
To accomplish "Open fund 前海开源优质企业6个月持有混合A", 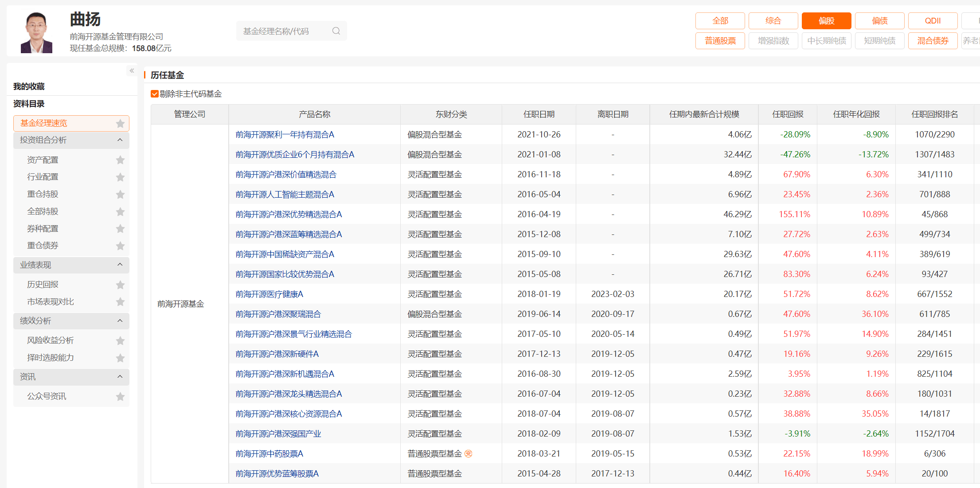I will [295, 154].
